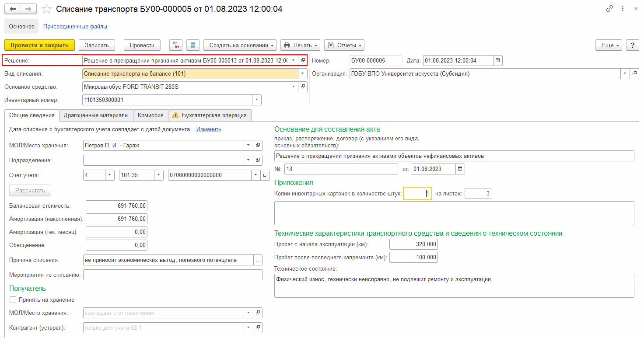Expand the 07060000000000000 analytics dropdown
This screenshot has height=338, width=644.
pos(256,175)
